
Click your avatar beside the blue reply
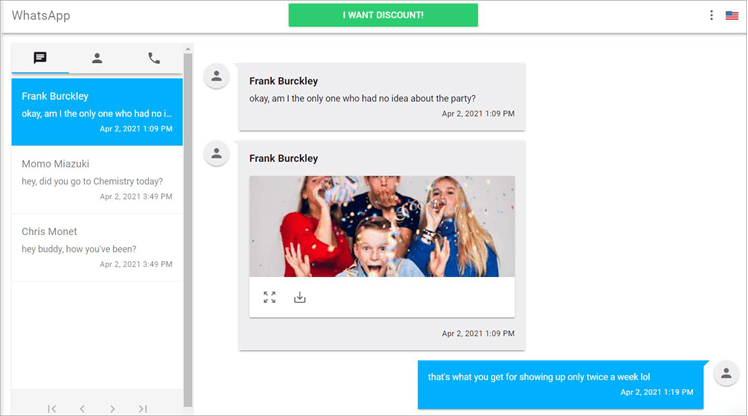(726, 373)
